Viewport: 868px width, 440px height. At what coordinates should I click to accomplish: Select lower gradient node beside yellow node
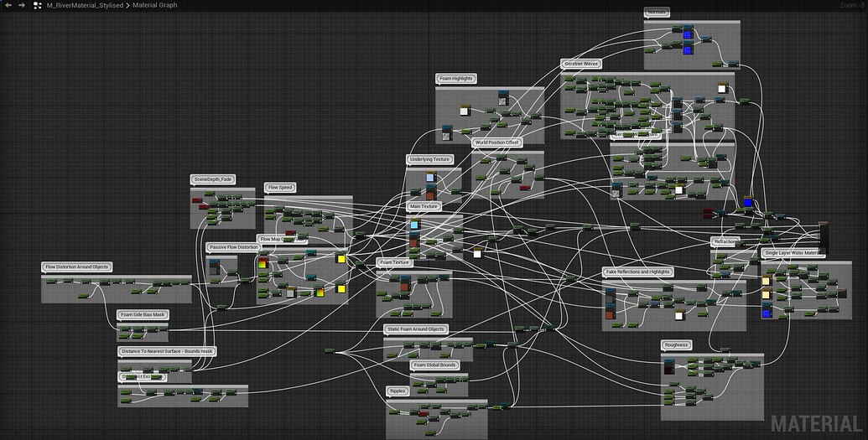coord(320,292)
